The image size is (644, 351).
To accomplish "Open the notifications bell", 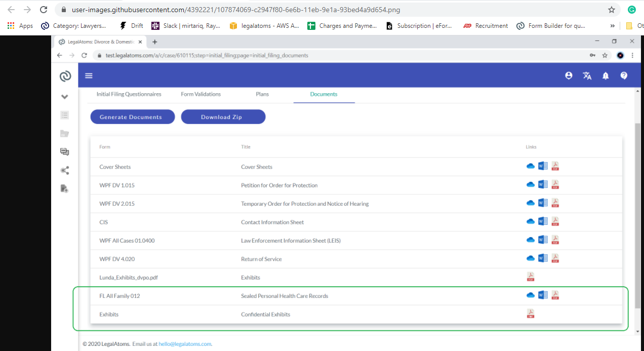I will pos(606,76).
